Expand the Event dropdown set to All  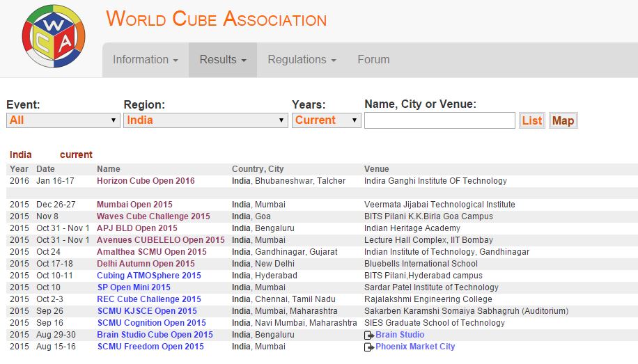63,120
